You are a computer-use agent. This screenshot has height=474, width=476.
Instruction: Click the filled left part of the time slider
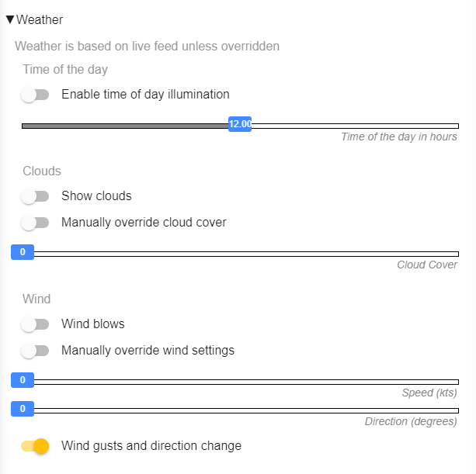(x=124, y=126)
